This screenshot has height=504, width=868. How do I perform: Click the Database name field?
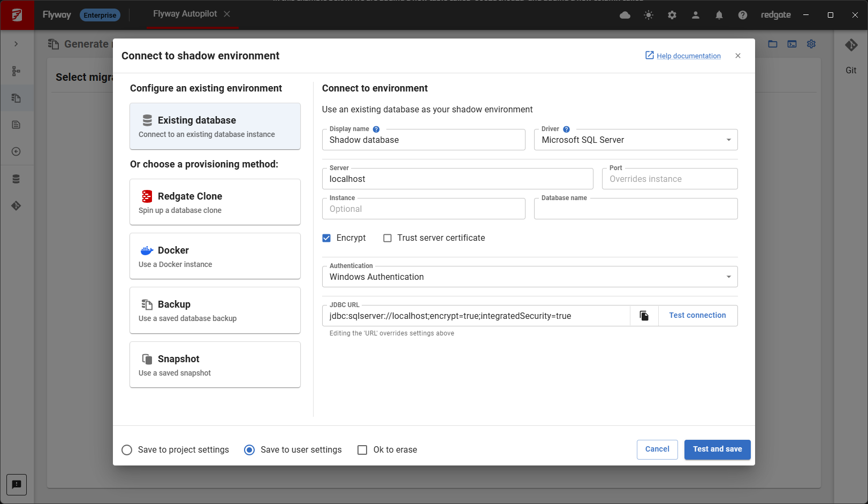point(636,209)
